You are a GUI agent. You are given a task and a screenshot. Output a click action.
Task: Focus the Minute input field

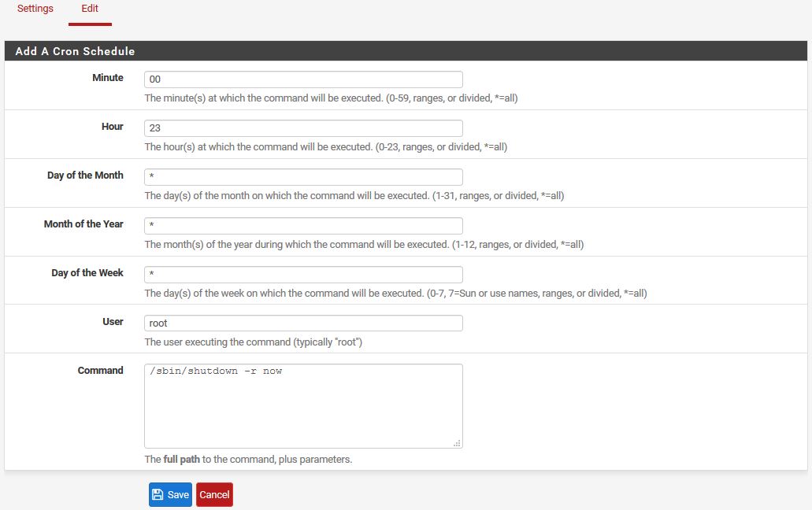(303, 79)
